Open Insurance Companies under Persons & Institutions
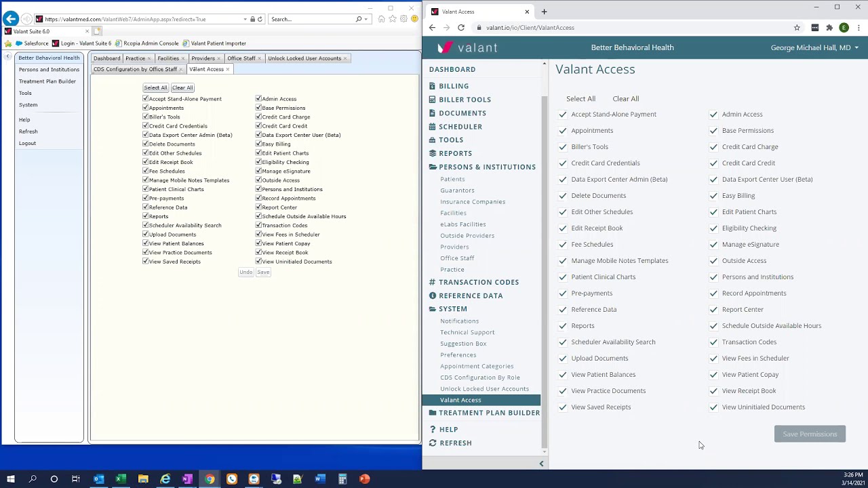 click(x=473, y=202)
